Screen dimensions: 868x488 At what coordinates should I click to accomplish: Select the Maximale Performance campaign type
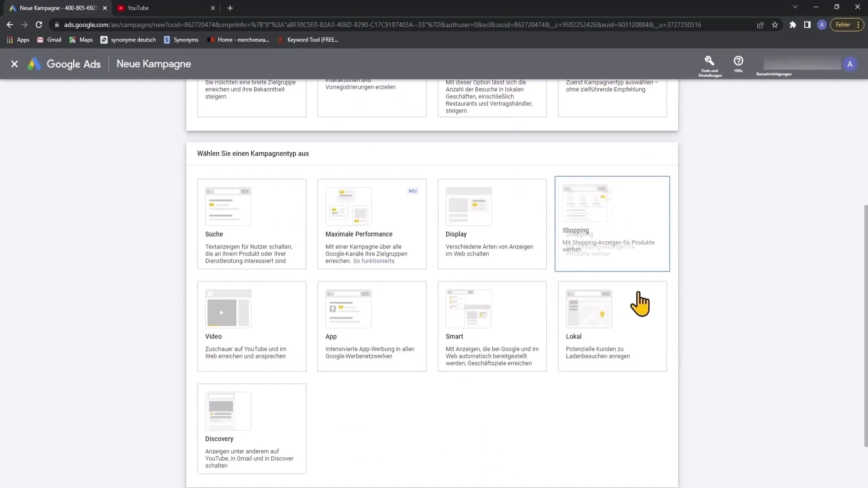point(372,224)
